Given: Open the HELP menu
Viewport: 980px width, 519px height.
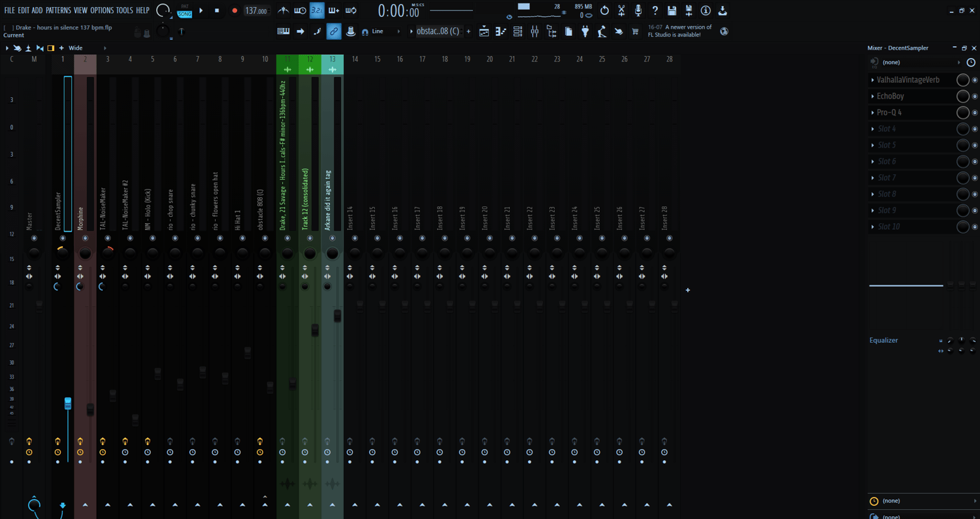Looking at the screenshot, I should pyautogui.click(x=142, y=10).
